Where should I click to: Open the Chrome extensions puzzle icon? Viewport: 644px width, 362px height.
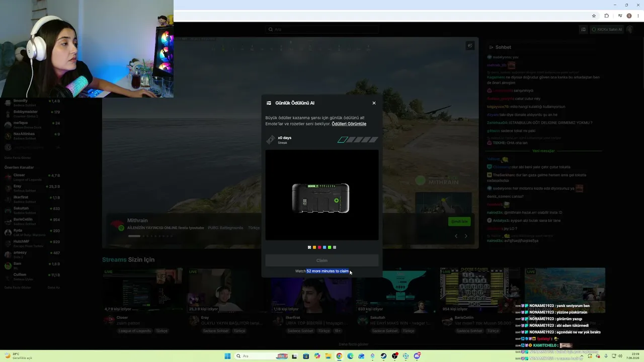pyautogui.click(x=607, y=16)
